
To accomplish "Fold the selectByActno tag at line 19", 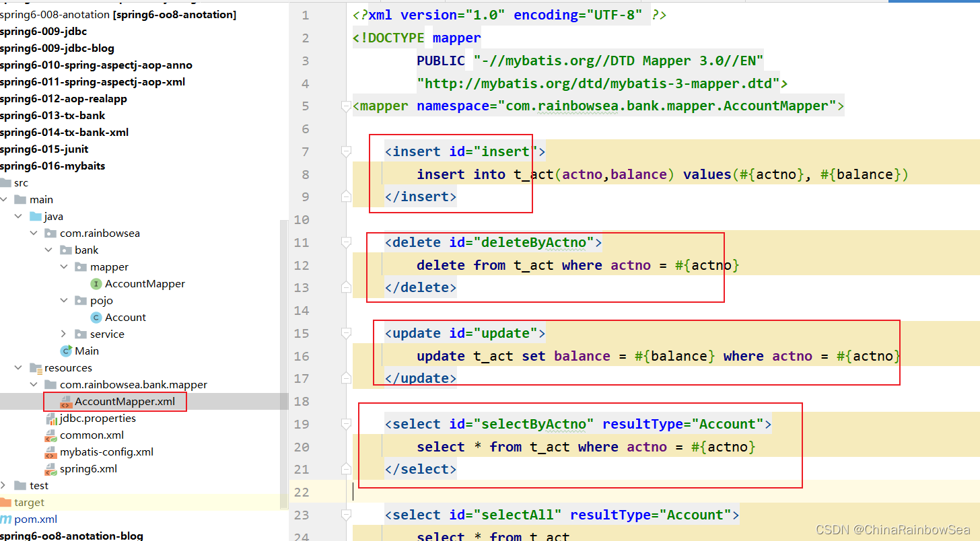I will [346, 424].
